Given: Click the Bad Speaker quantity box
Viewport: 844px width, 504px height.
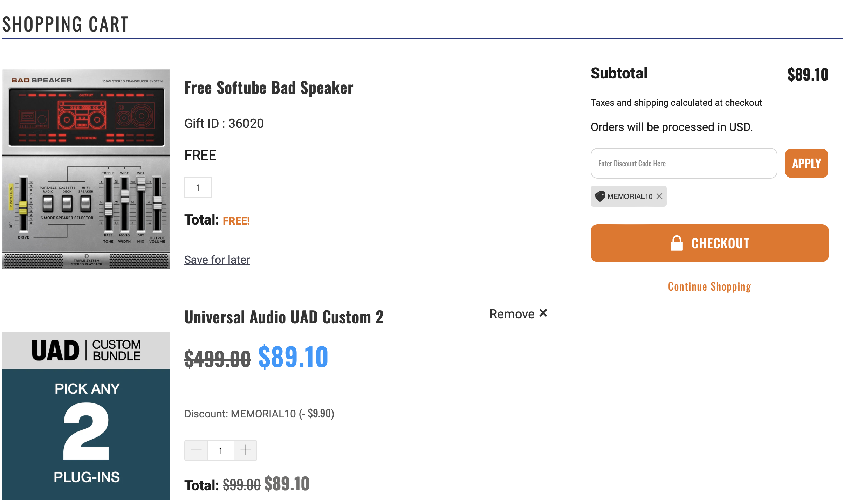Looking at the screenshot, I should coord(198,188).
